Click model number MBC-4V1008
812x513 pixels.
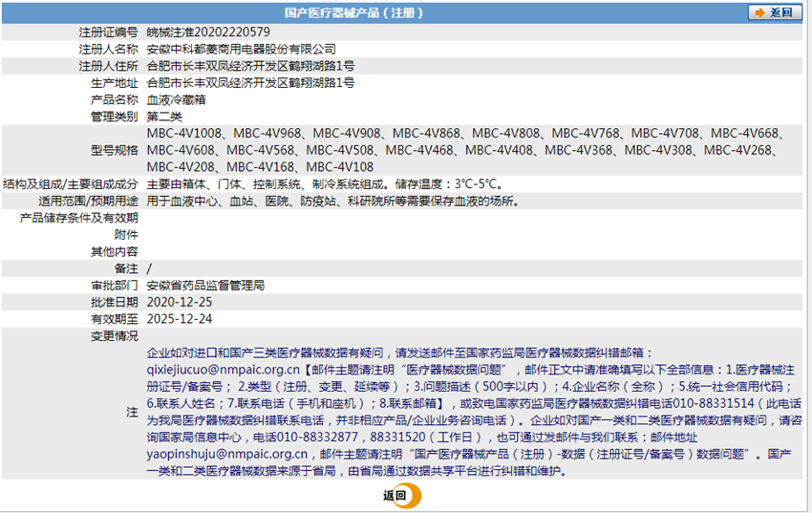click(x=183, y=134)
